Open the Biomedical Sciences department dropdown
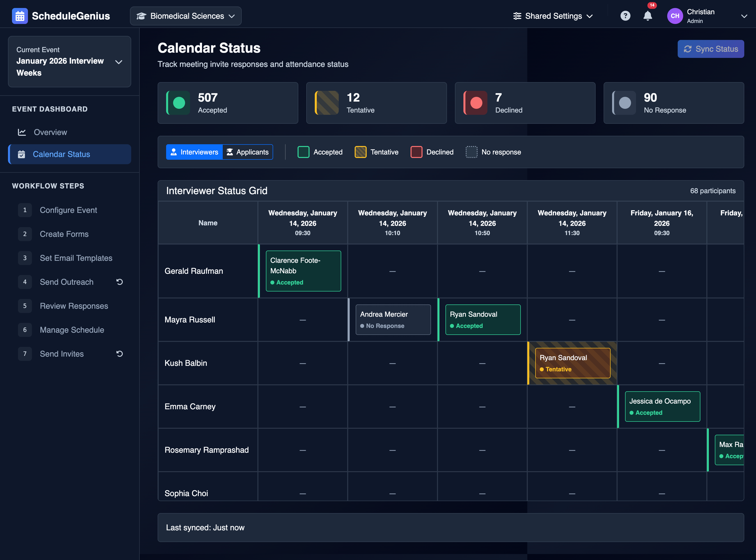The height and width of the screenshot is (560, 756). [x=185, y=15]
